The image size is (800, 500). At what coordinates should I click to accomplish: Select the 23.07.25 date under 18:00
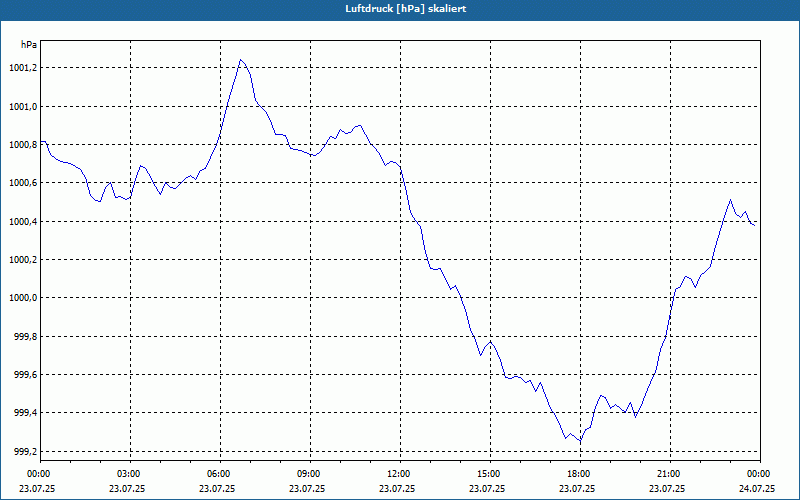click(578, 488)
